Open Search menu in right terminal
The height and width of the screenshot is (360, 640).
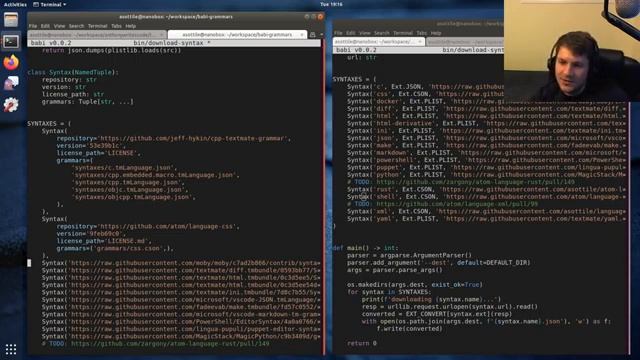[x=382, y=33]
